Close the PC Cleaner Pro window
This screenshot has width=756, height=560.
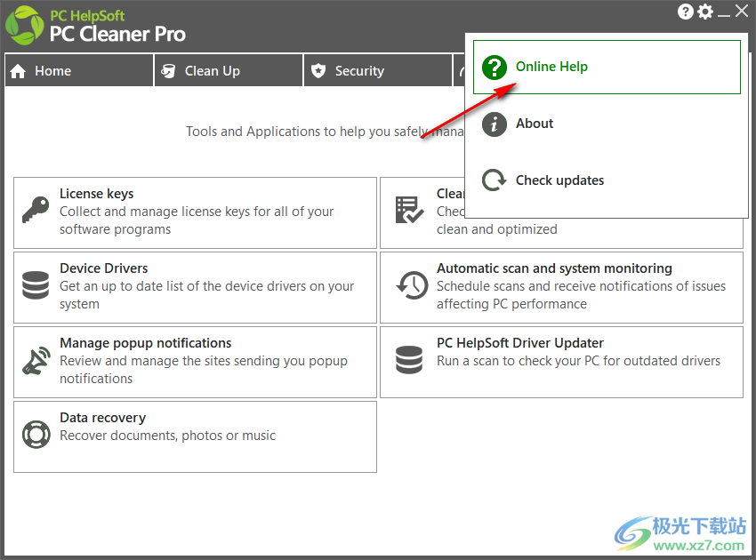(x=742, y=11)
